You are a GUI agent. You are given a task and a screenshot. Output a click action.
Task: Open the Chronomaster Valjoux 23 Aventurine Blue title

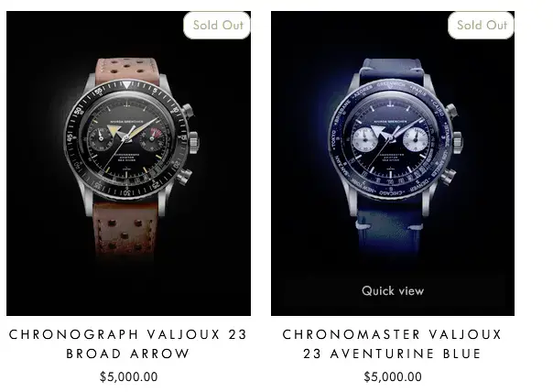pyautogui.click(x=392, y=343)
